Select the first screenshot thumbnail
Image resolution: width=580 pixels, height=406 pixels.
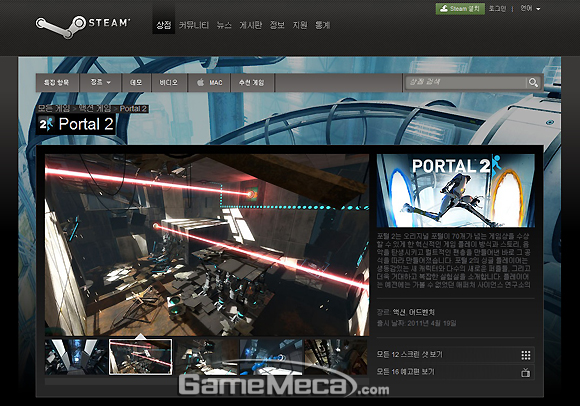coord(76,357)
